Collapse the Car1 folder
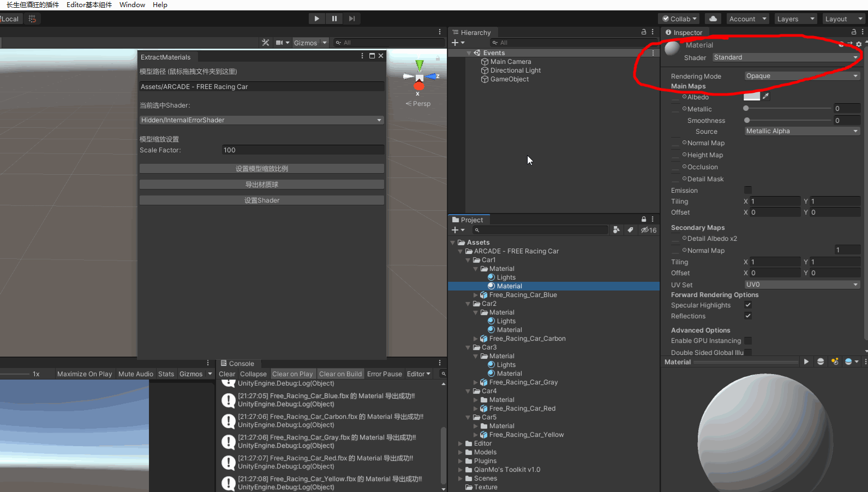Viewport: 868px width, 492px height. click(468, 260)
